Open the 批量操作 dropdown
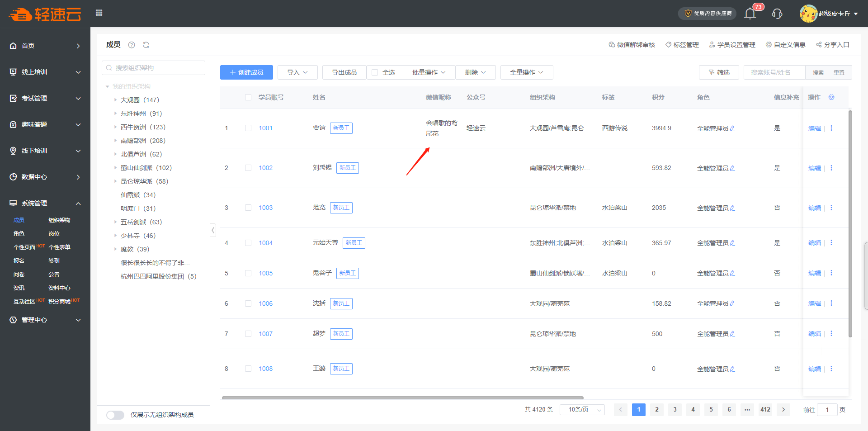The image size is (868, 431). point(428,72)
